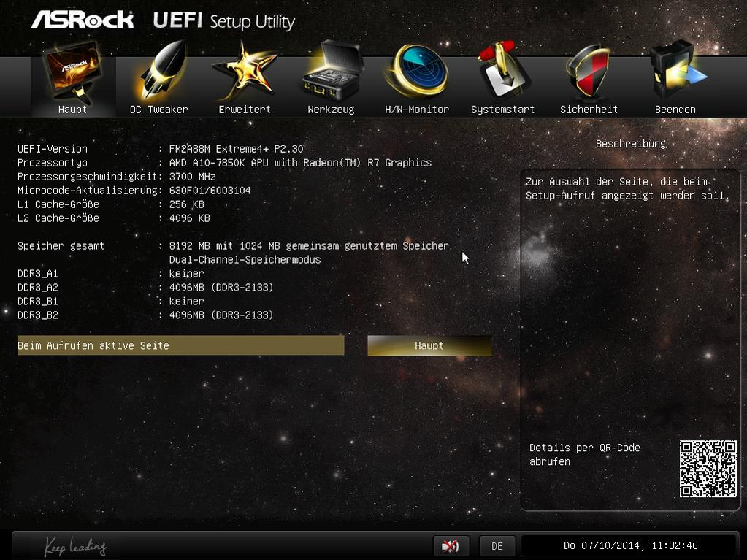Switch to the Beenden tab label
Screen dimensions: 747x560
[x=675, y=110]
